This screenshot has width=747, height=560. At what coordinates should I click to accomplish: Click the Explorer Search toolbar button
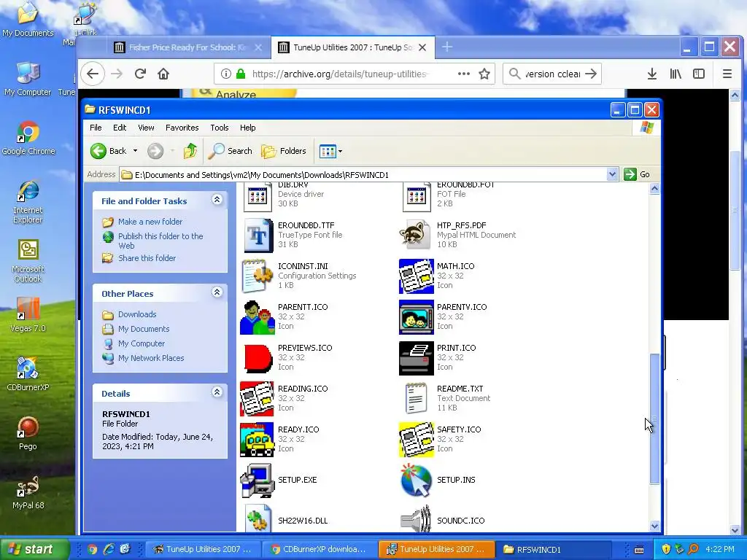tap(231, 151)
